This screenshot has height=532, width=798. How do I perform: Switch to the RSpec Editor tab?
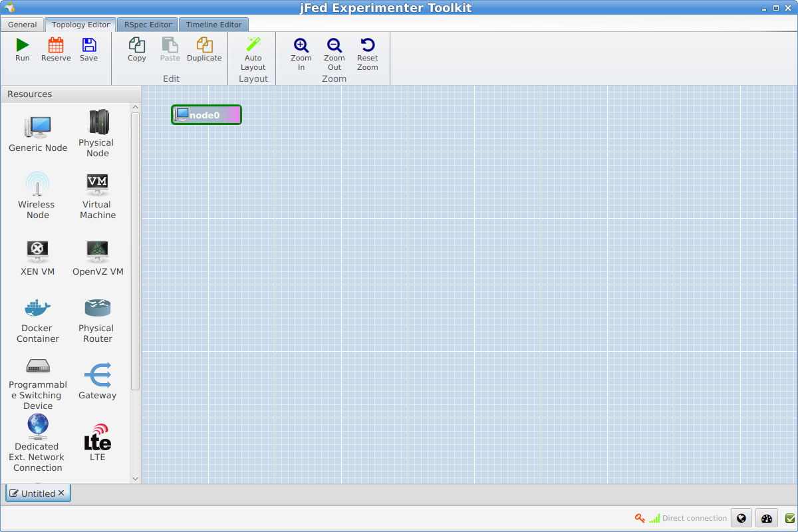click(148, 25)
